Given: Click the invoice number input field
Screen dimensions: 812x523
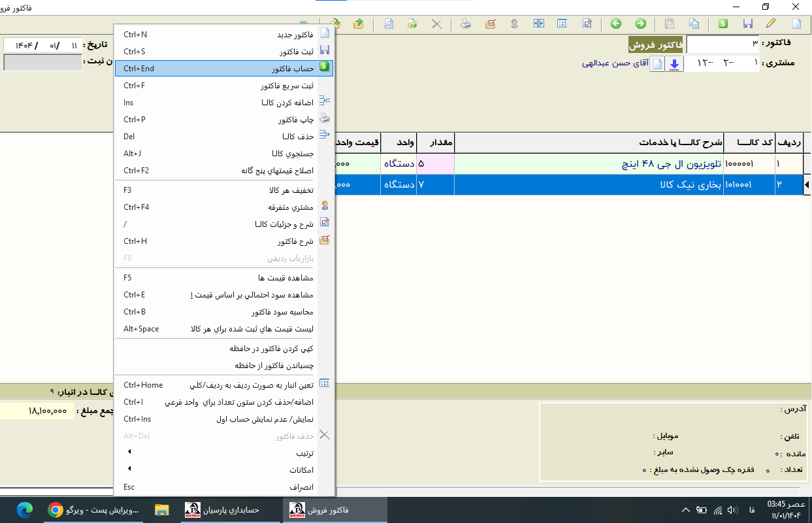Looking at the screenshot, I should 722,44.
